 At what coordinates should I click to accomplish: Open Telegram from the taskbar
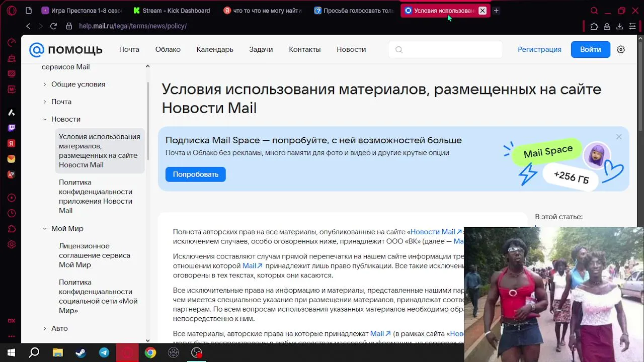click(104, 353)
